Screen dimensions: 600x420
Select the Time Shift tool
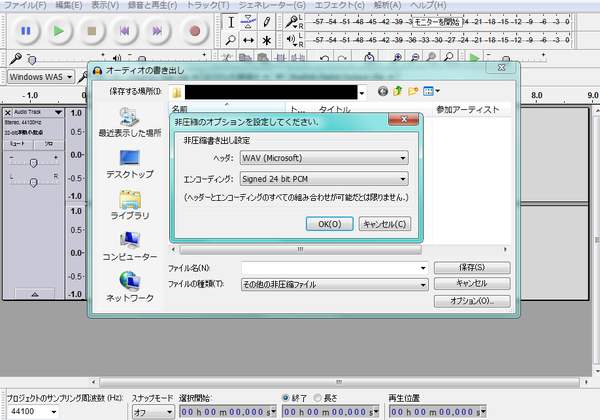pyautogui.click(x=248, y=40)
